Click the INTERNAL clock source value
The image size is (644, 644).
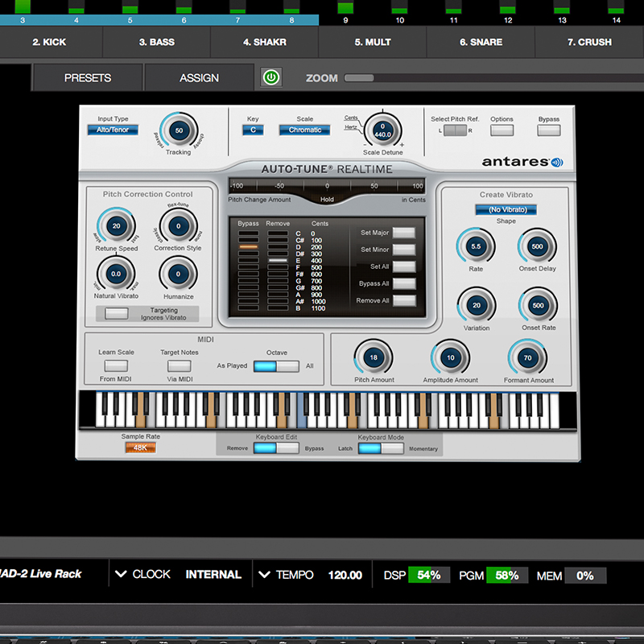[x=213, y=574]
